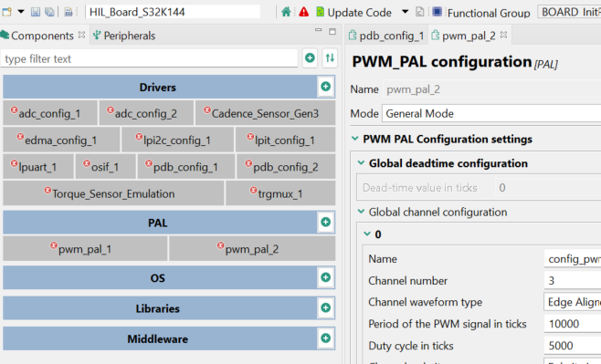Select pwm_pal_2 in the PAL list
The width and height of the screenshot is (601, 364).
tap(252, 249)
